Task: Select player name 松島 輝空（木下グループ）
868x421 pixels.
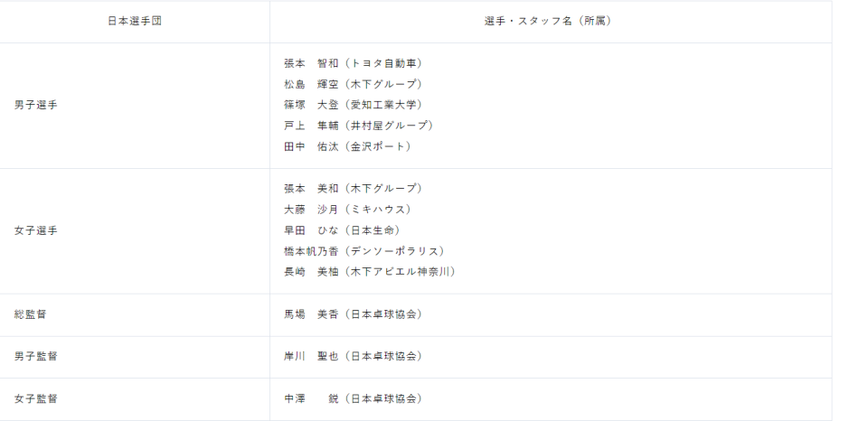Action: click(354, 84)
